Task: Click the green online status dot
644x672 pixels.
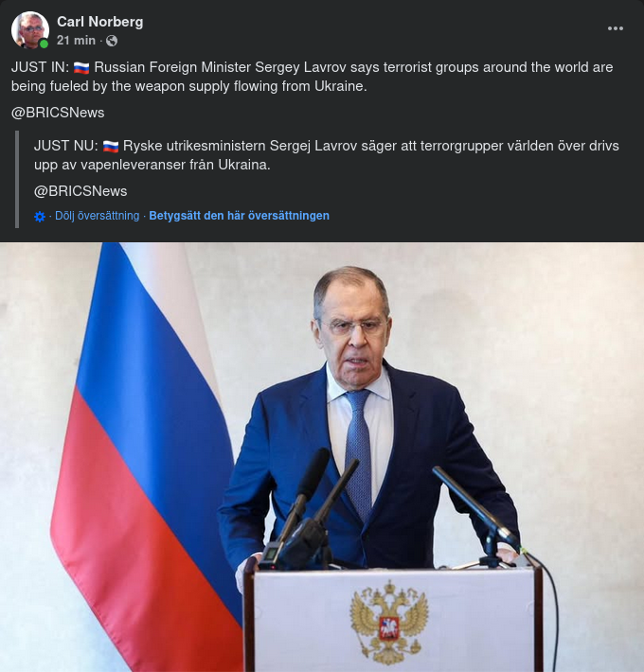Action: click(x=44, y=44)
